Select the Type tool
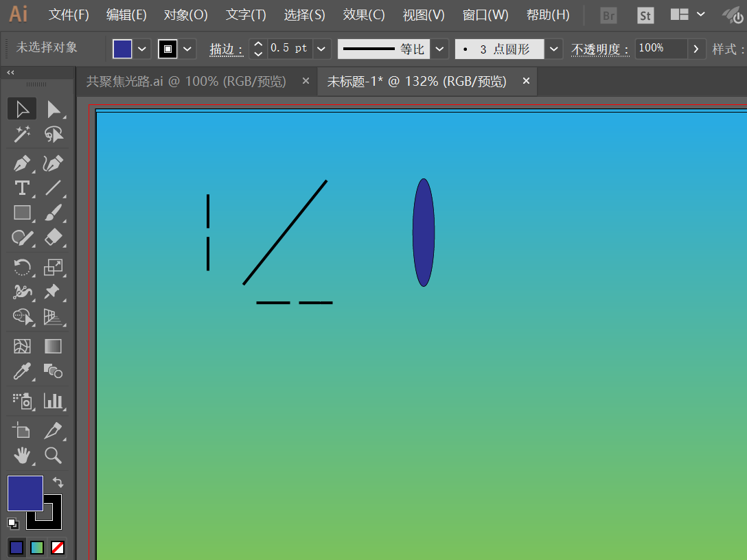This screenshot has width=747, height=560. 22,188
